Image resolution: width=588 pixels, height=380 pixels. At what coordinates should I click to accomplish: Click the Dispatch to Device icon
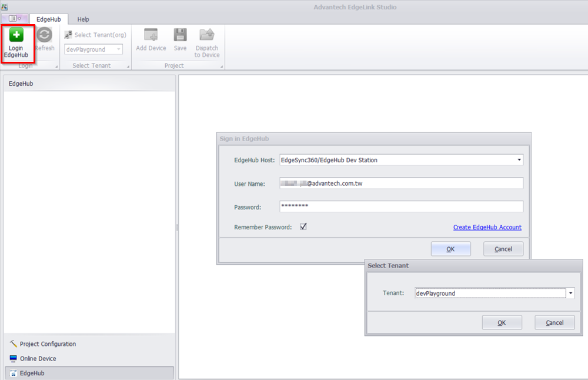206,36
